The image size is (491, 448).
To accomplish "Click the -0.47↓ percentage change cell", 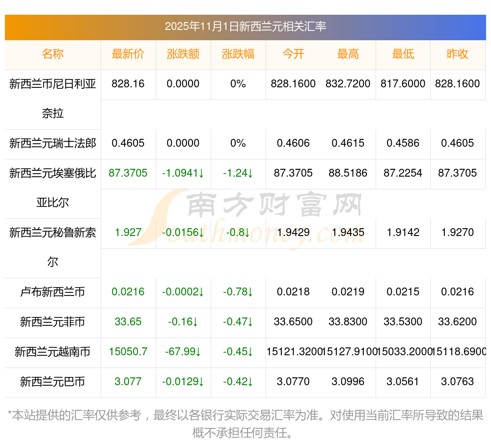I will pos(238,322).
